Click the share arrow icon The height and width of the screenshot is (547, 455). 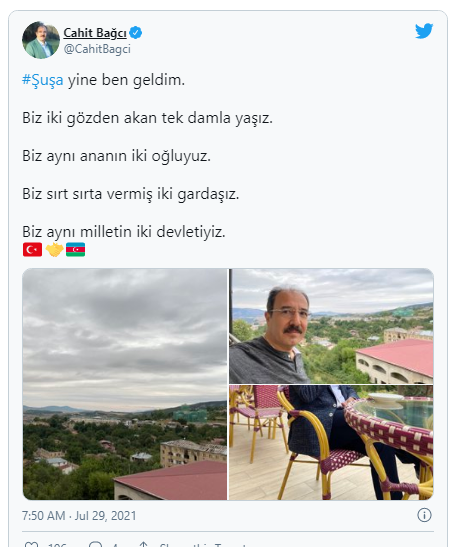click(x=143, y=545)
